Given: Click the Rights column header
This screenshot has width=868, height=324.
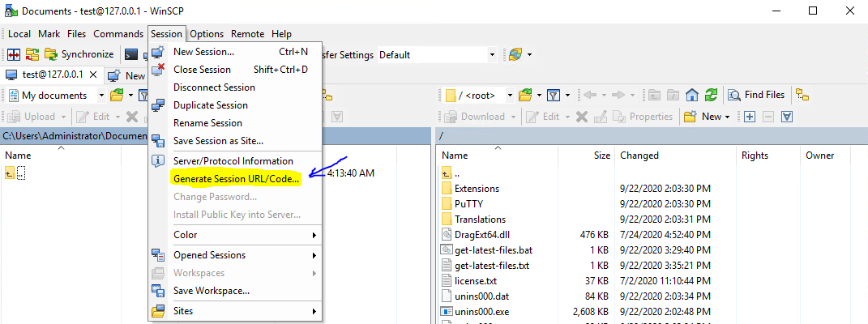Looking at the screenshot, I should point(769,156).
